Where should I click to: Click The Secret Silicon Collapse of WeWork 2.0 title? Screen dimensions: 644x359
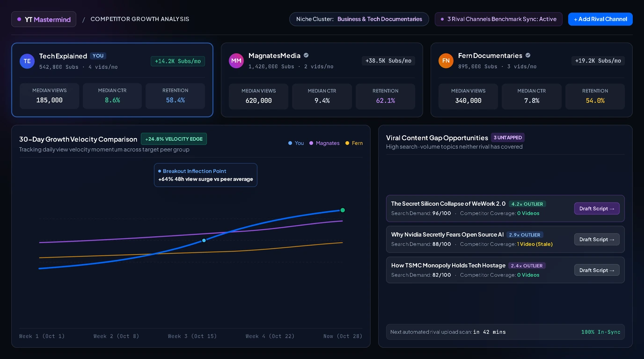pos(448,204)
